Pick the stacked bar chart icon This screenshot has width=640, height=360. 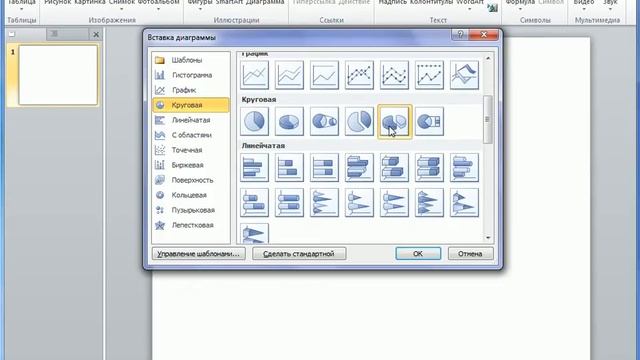pos(289,167)
